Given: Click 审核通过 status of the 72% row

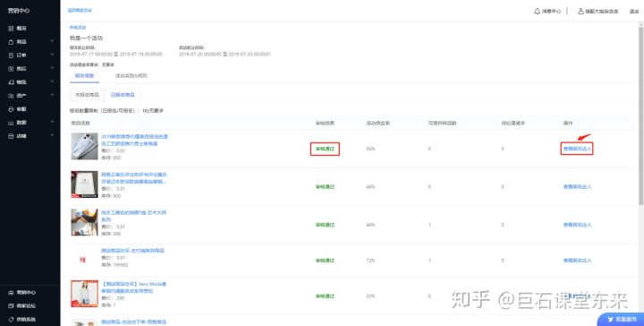Looking at the screenshot, I should click(325, 261).
